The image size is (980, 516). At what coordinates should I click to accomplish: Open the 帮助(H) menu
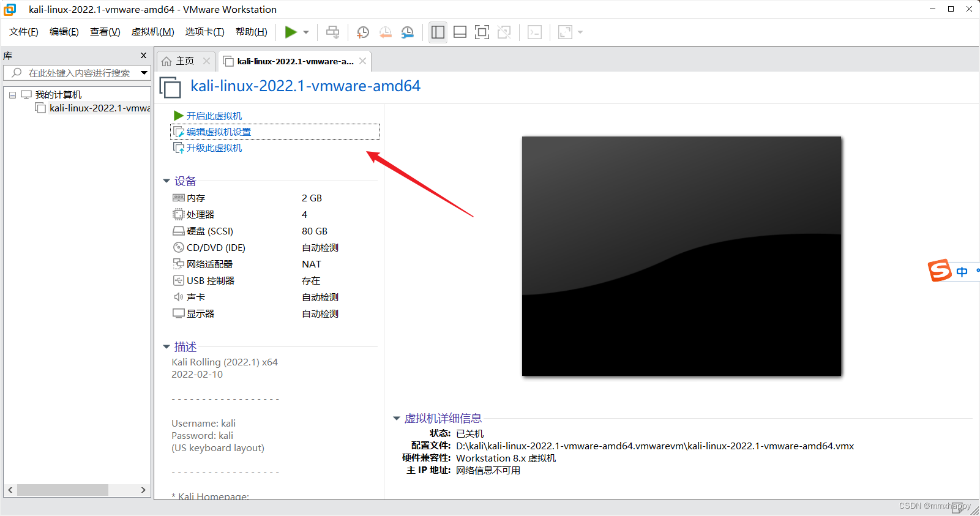[x=251, y=32]
